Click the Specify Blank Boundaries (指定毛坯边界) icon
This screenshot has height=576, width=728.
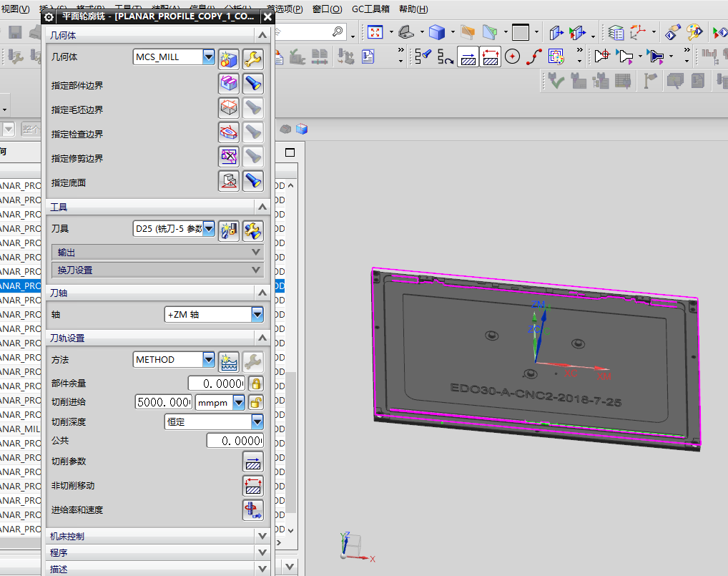(228, 109)
